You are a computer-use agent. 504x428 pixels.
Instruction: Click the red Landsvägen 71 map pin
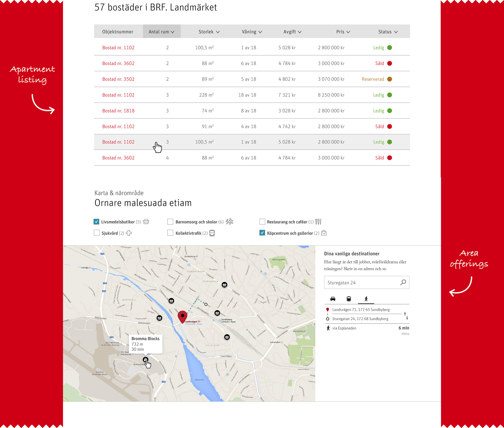coord(182,316)
